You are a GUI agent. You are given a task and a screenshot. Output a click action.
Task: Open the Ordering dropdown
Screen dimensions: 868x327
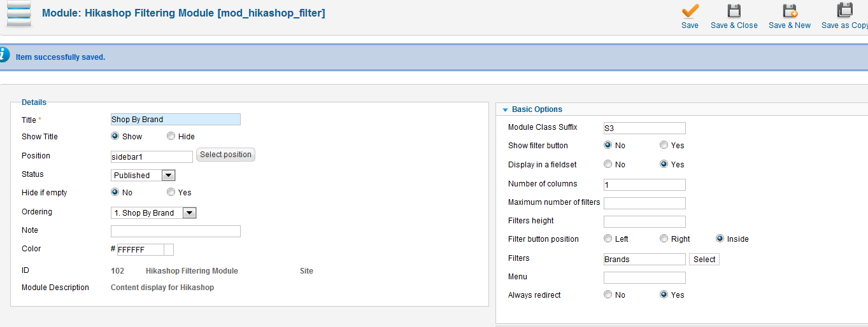pos(153,212)
